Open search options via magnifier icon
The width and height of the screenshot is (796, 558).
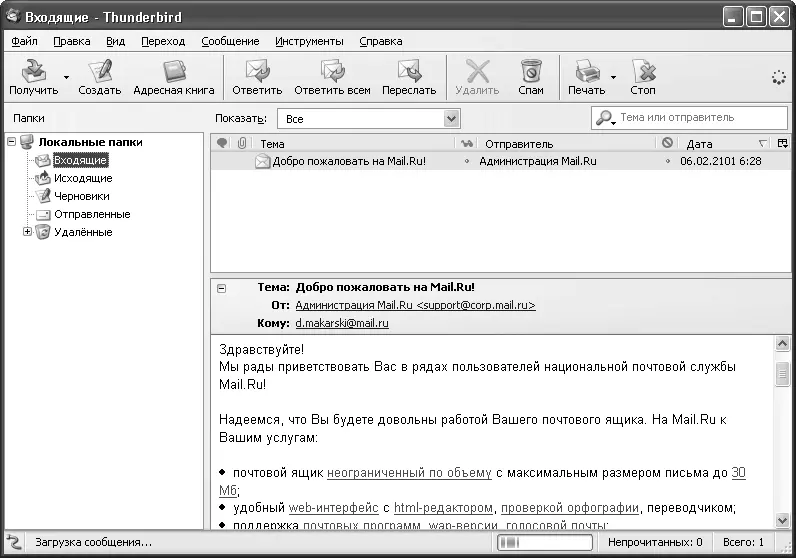(605, 118)
